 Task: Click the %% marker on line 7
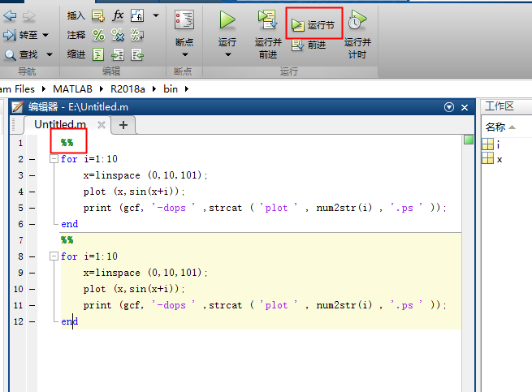[x=67, y=240]
